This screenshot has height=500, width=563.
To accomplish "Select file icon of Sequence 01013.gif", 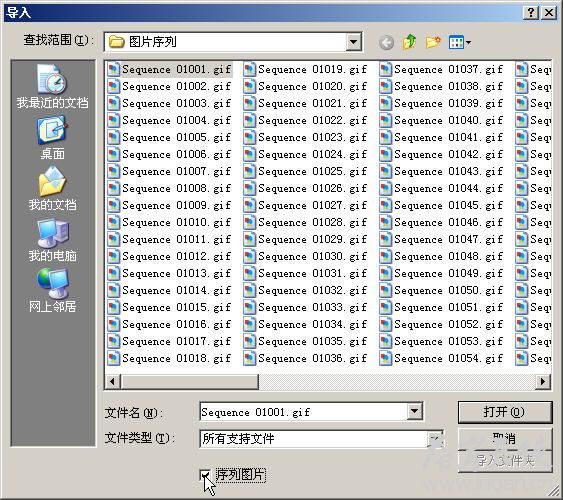I will coord(113,273).
